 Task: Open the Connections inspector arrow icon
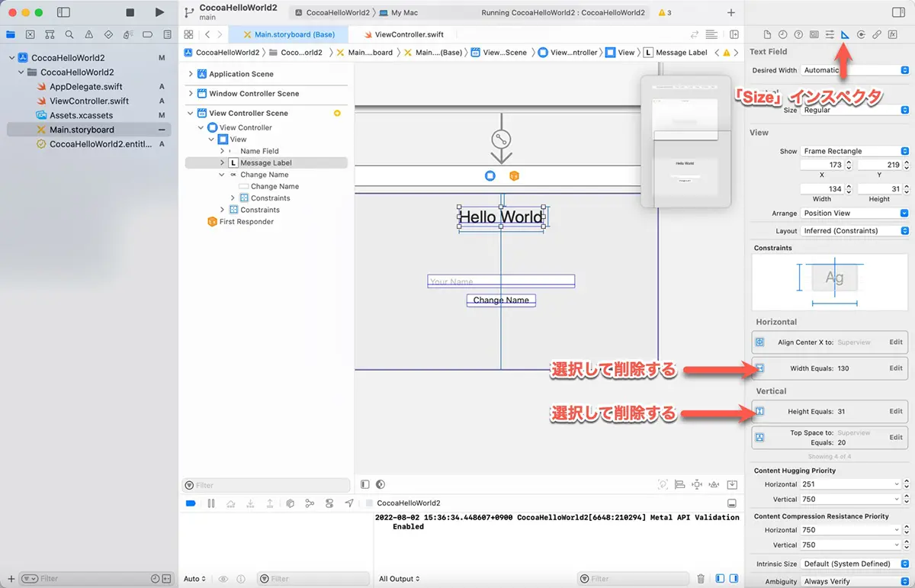(x=861, y=34)
